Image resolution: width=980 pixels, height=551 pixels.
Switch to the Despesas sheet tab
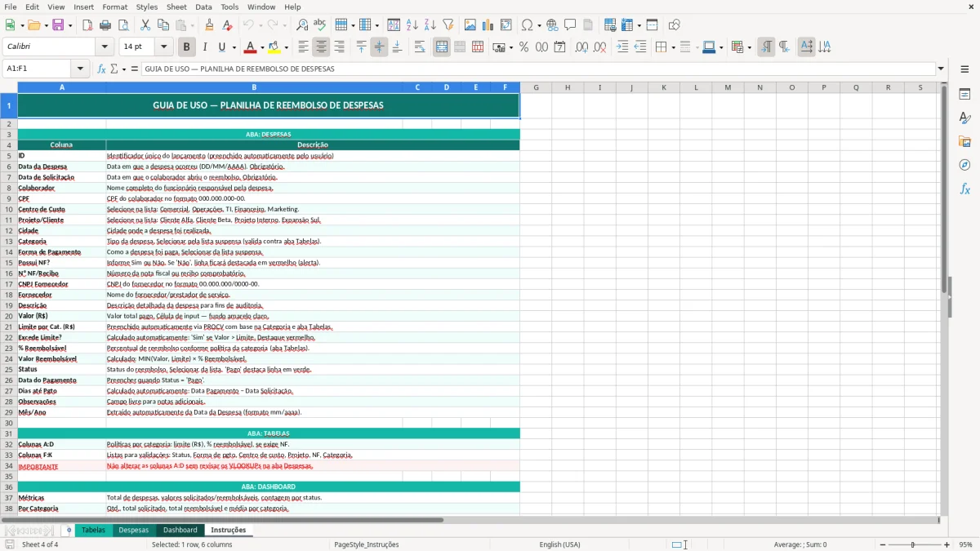(x=134, y=530)
